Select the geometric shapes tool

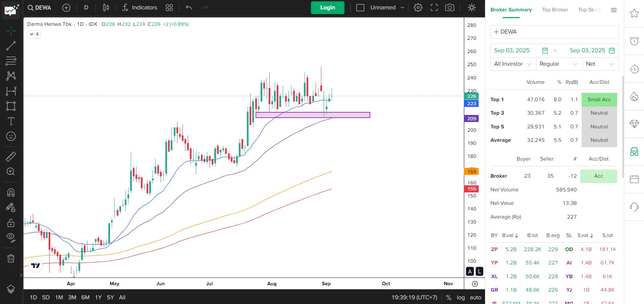[x=11, y=106]
